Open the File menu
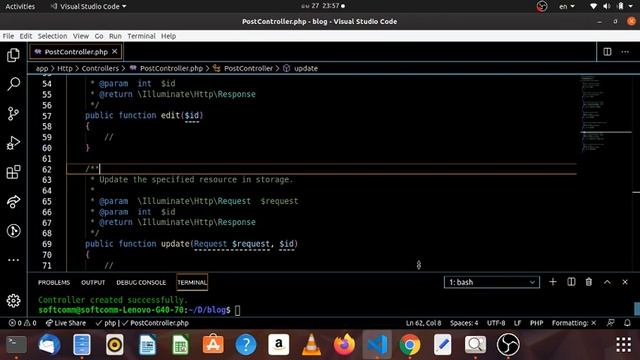This screenshot has height=360, width=640. 8,36
